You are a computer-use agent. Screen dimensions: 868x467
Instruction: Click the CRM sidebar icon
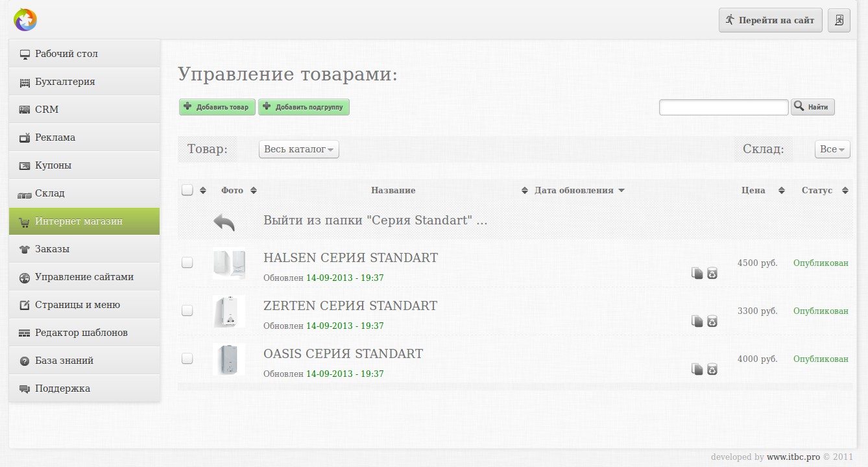pos(25,110)
